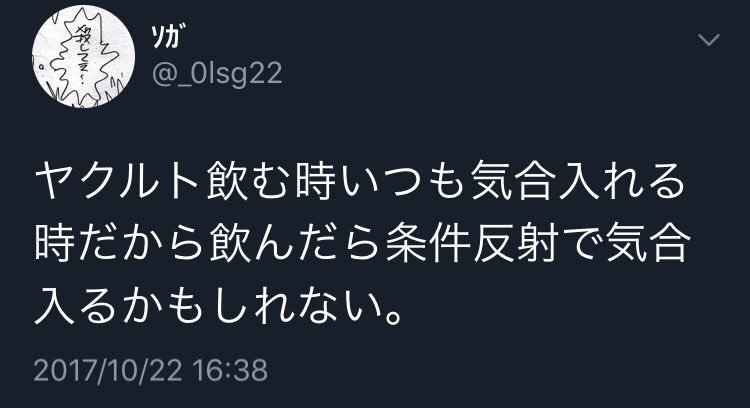Click the phrase 条件反射 in the tweet
This screenshot has width=750, height=408.
[471, 244]
